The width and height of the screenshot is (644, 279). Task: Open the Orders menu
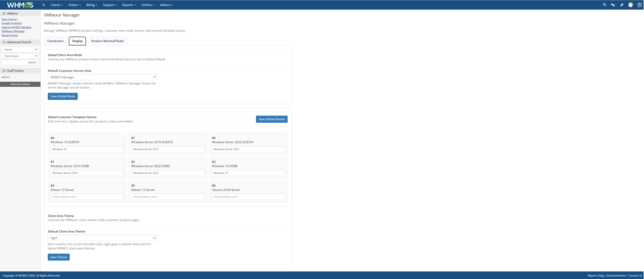(75, 5)
